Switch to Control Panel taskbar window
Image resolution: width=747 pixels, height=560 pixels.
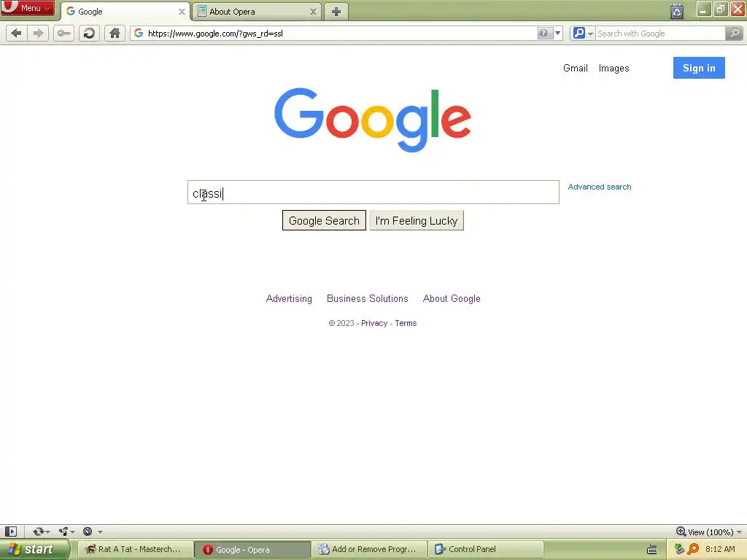pyautogui.click(x=485, y=549)
